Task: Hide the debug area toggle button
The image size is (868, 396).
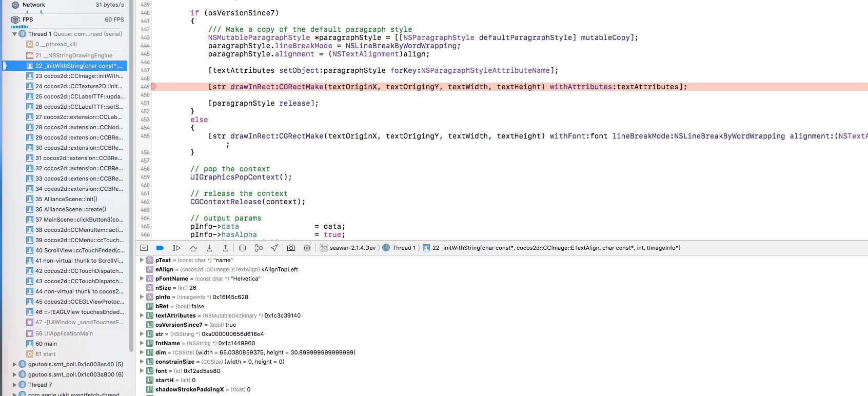Action: click(x=144, y=248)
